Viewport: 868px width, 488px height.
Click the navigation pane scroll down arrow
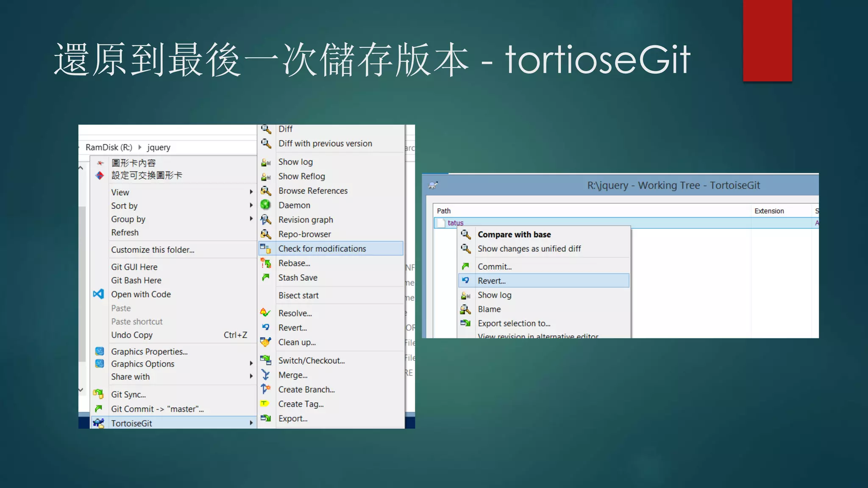tap(81, 390)
